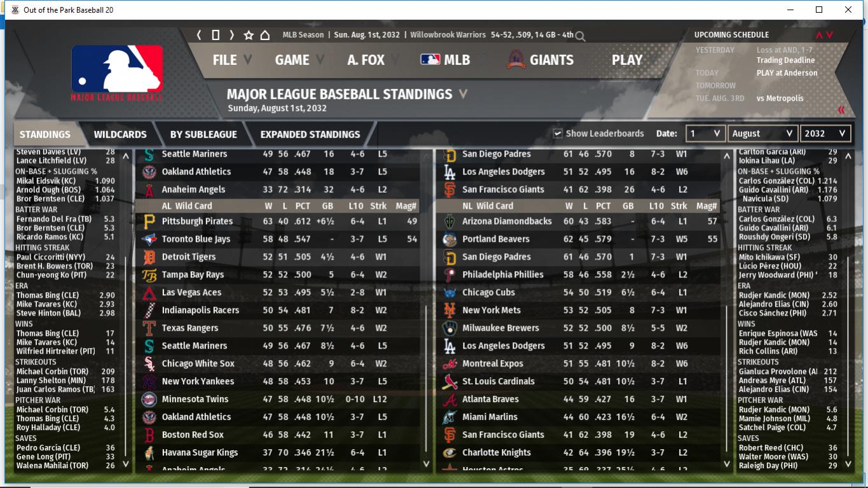Click the red down arrow in Upcoming Schedule
This screenshot has height=488, width=868.
tap(829, 35)
